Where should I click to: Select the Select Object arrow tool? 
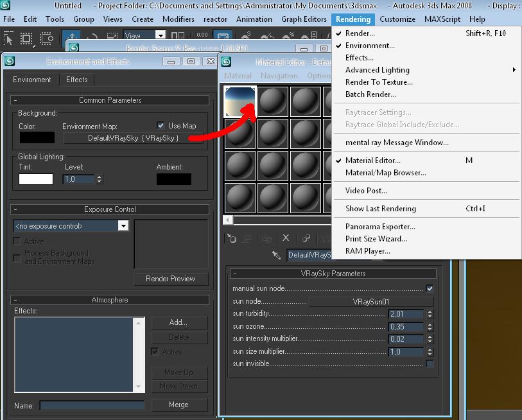click(8, 38)
